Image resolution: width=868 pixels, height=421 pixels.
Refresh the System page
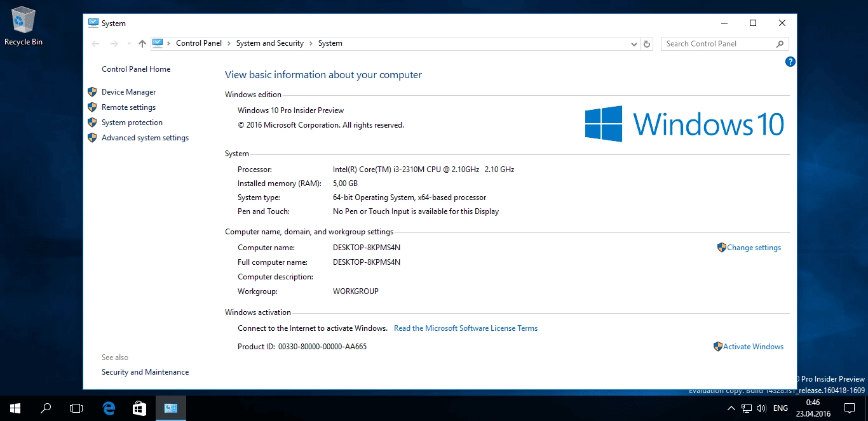[x=647, y=44]
